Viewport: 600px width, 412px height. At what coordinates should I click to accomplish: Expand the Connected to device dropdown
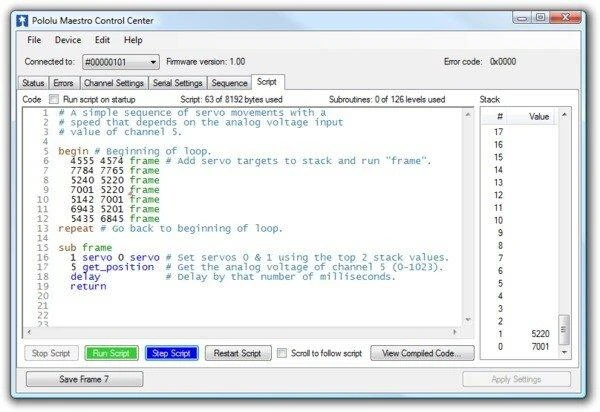[x=121, y=62]
